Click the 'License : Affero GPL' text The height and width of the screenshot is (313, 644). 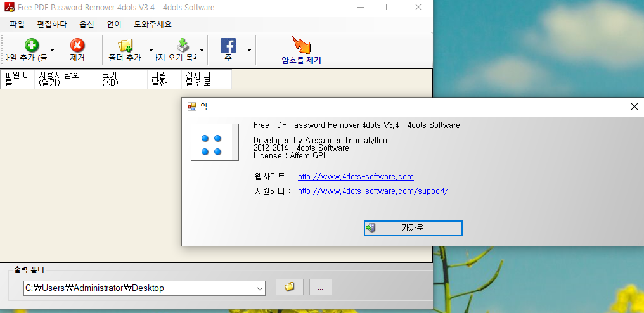pos(291,156)
